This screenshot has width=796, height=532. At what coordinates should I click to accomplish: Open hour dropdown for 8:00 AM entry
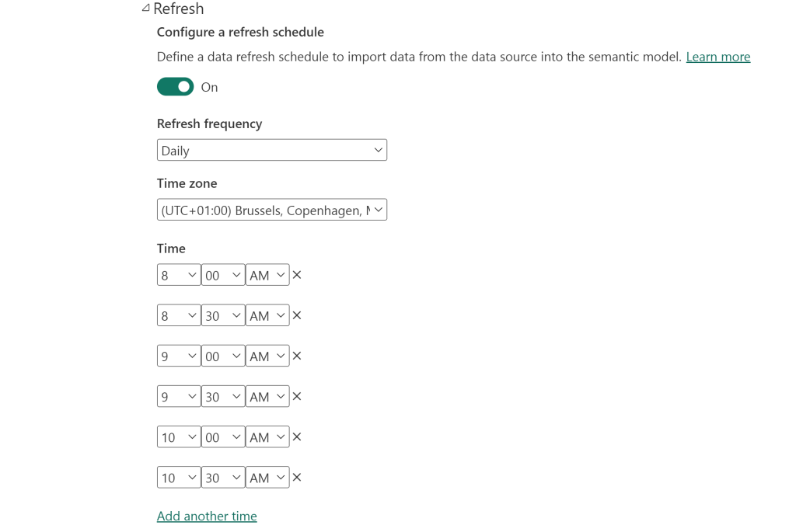pyautogui.click(x=179, y=275)
